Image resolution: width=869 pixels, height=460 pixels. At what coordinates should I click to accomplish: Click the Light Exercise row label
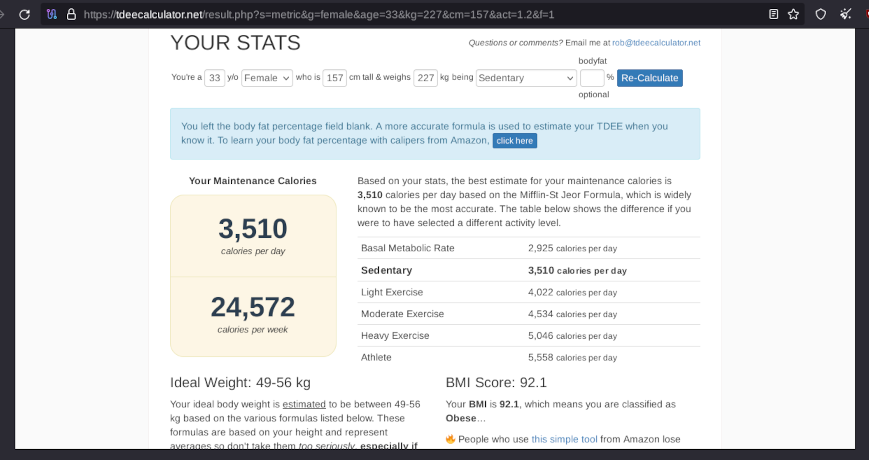pyautogui.click(x=392, y=292)
